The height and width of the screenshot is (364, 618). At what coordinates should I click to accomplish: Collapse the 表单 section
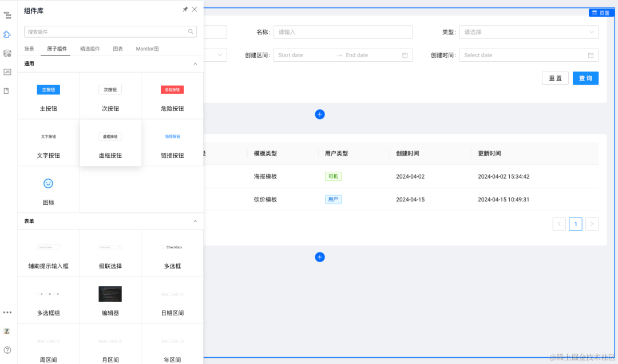(195, 221)
